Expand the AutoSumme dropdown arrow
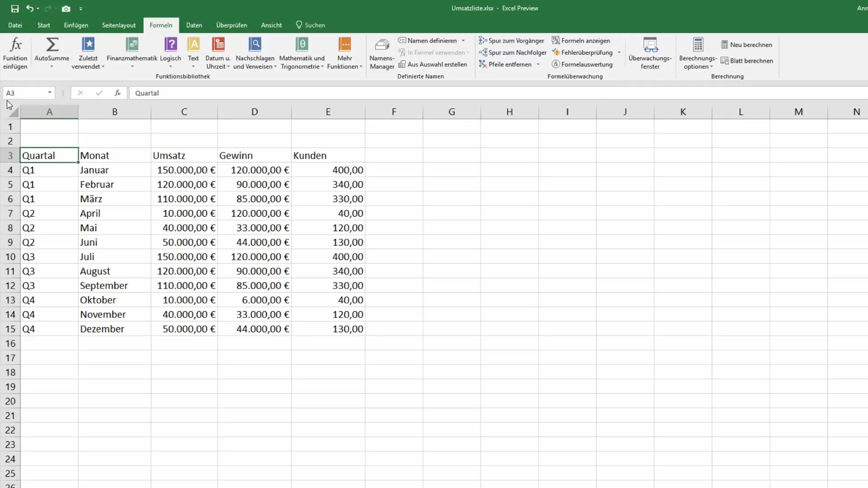Image resolution: width=868 pixels, height=488 pixels. click(52, 67)
